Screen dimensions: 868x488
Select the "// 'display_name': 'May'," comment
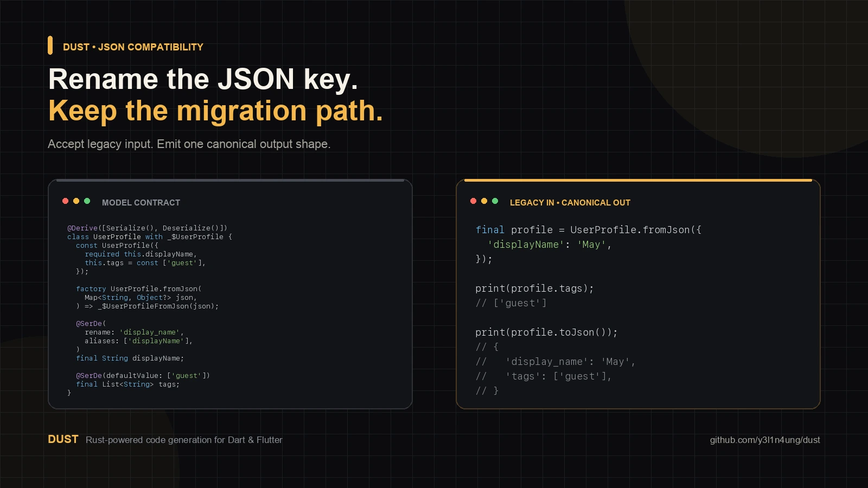click(556, 362)
